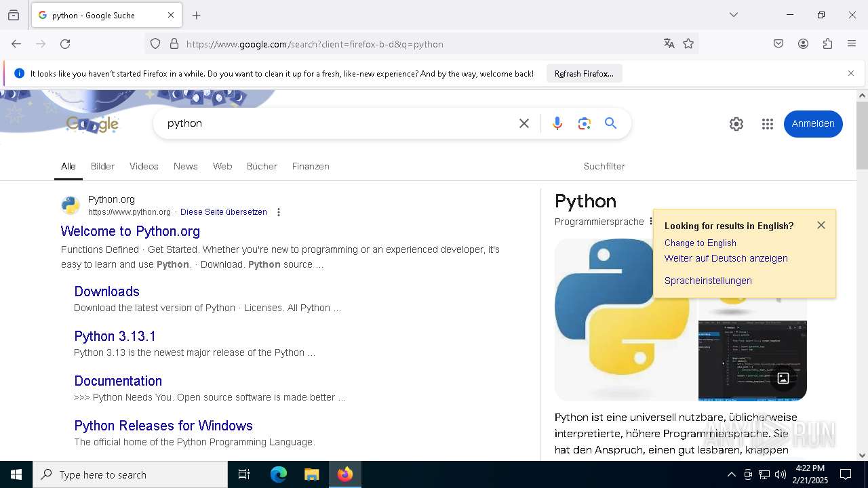Screen dimensions: 868x488
Task: Translate this page icon in address bar
Action: (x=669, y=44)
